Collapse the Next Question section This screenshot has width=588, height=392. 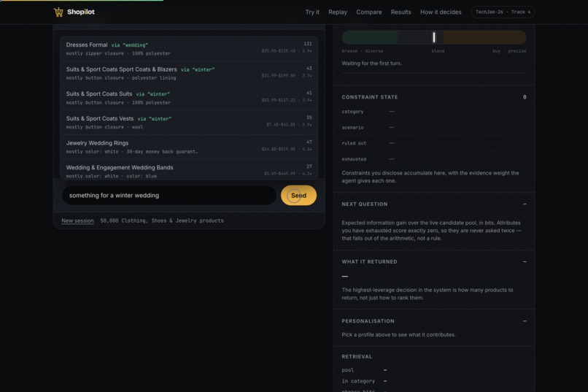(525, 204)
